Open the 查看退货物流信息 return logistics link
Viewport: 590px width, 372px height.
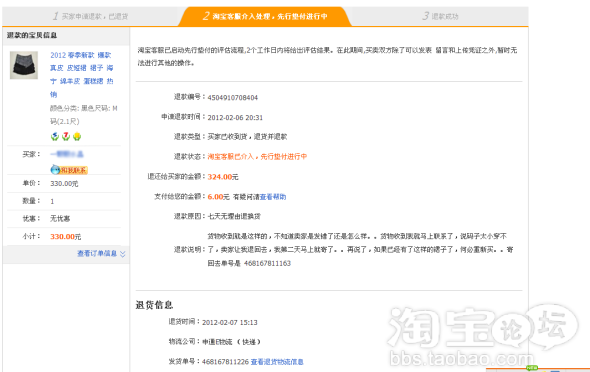pos(277,362)
